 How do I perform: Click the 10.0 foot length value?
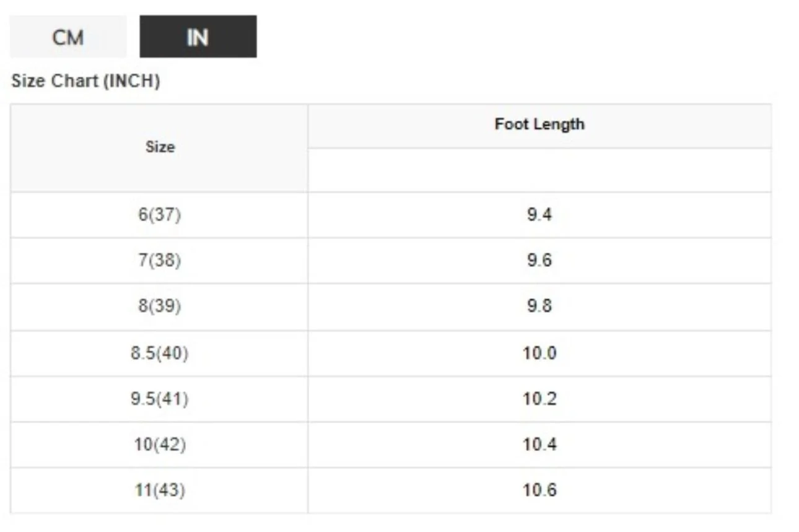coord(539,352)
